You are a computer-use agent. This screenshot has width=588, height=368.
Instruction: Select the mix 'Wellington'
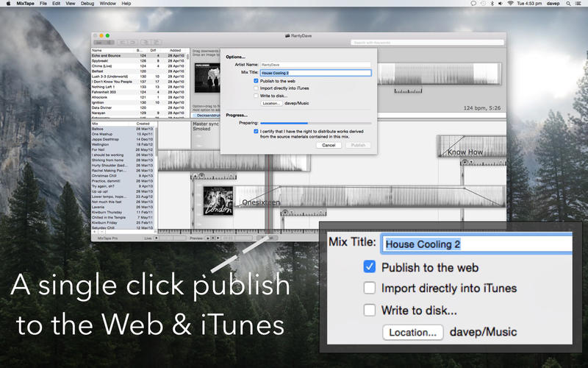point(123,144)
